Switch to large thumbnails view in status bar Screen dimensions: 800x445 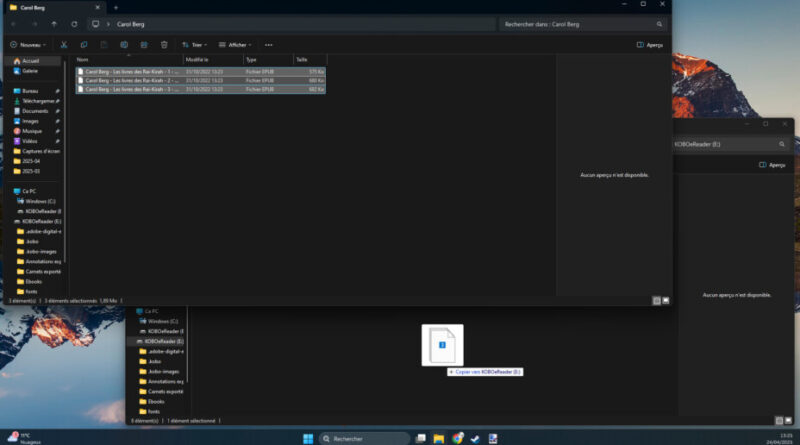coord(665,299)
